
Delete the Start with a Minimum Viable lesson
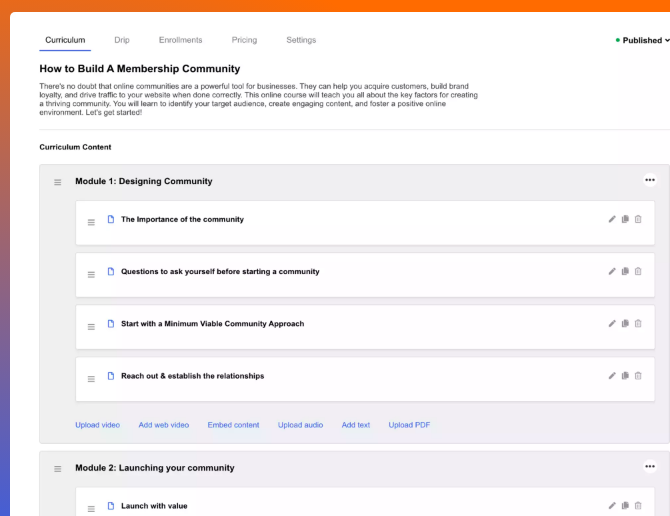(x=638, y=323)
